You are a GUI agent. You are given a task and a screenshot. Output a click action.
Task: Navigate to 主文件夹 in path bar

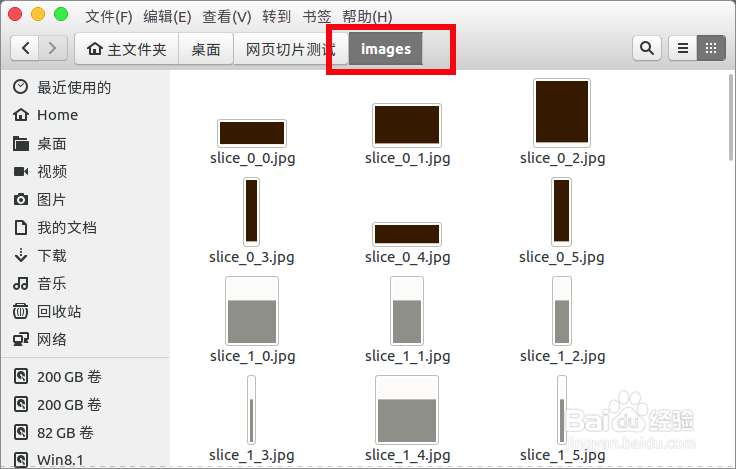click(127, 48)
